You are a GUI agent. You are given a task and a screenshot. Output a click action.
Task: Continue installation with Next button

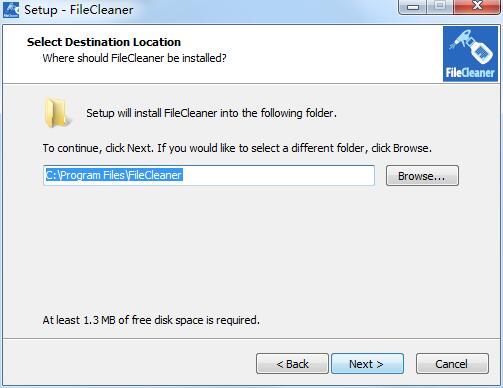point(367,364)
